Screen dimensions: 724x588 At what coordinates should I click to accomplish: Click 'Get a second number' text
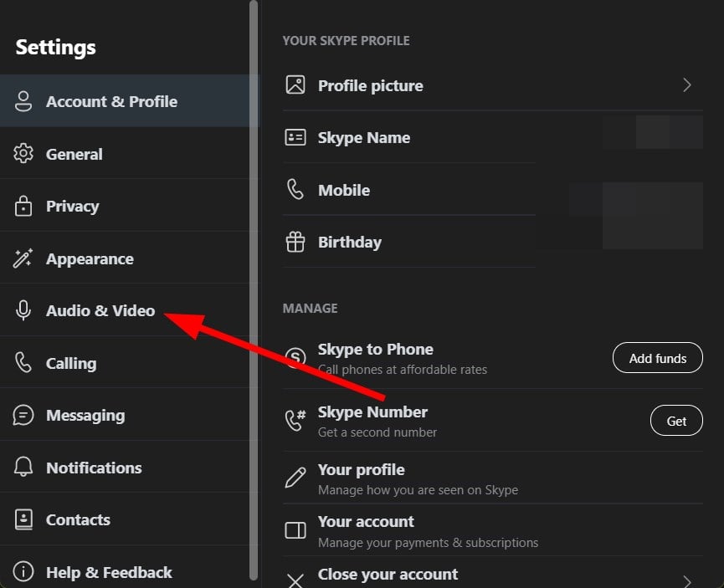(377, 432)
